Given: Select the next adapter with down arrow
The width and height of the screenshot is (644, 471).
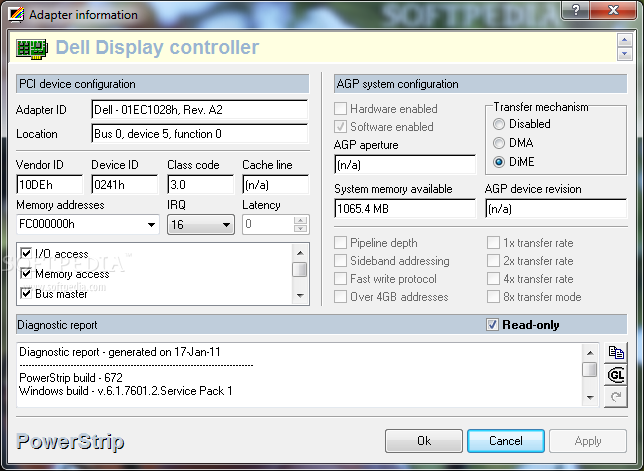Looking at the screenshot, I should [625, 54].
